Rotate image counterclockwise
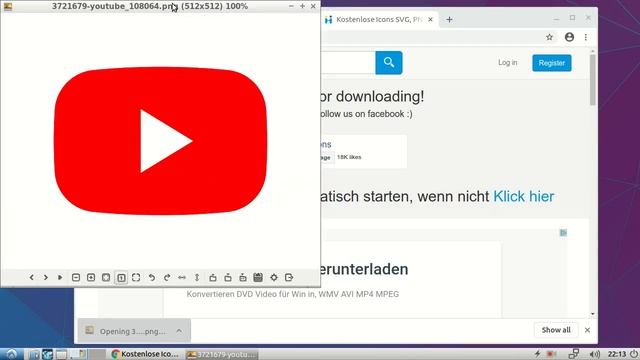The image size is (640, 360). 151,278
